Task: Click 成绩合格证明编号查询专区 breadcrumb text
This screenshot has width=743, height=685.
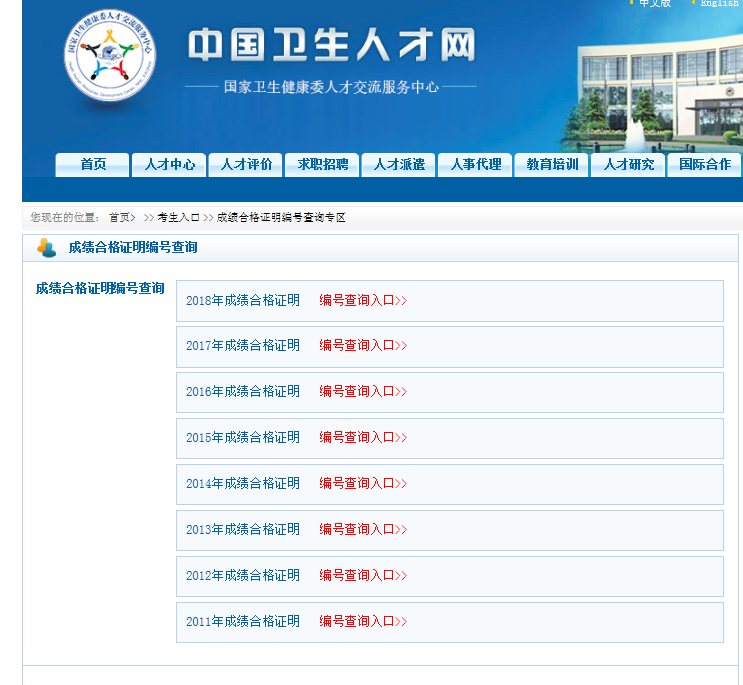Action: [x=281, y=217]
